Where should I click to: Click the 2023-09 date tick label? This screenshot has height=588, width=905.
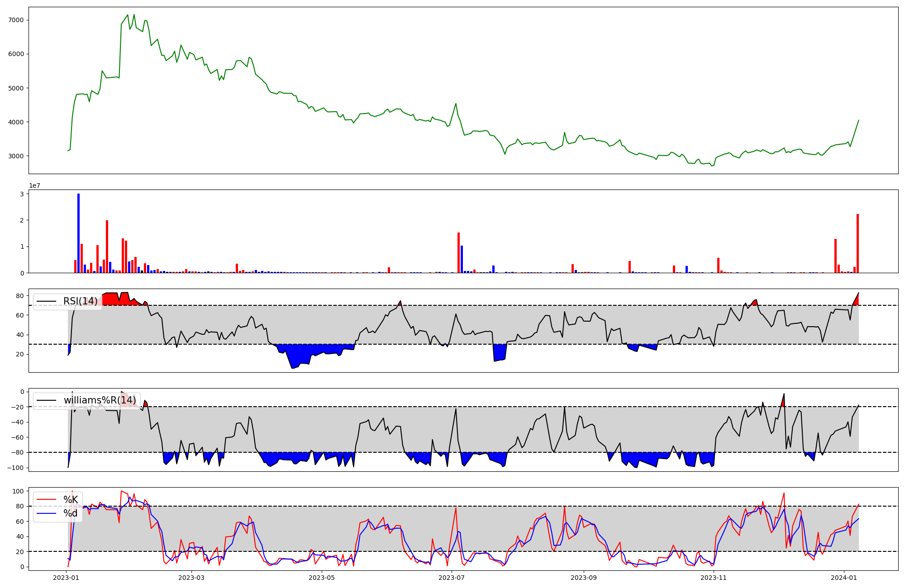(x=583, y=578)
